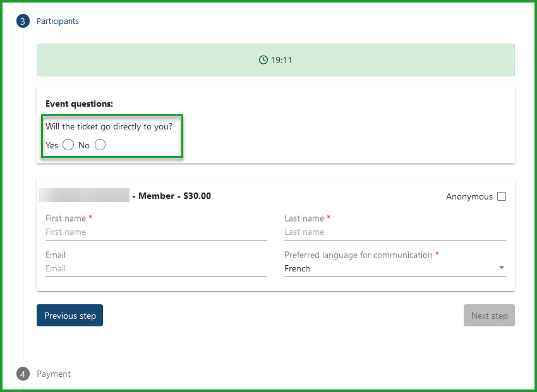Open the Payment section header
Screen dimensions: 537x392
point(54,374)
